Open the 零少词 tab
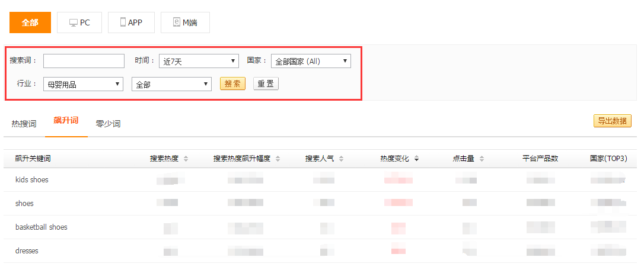 point(108,124)
